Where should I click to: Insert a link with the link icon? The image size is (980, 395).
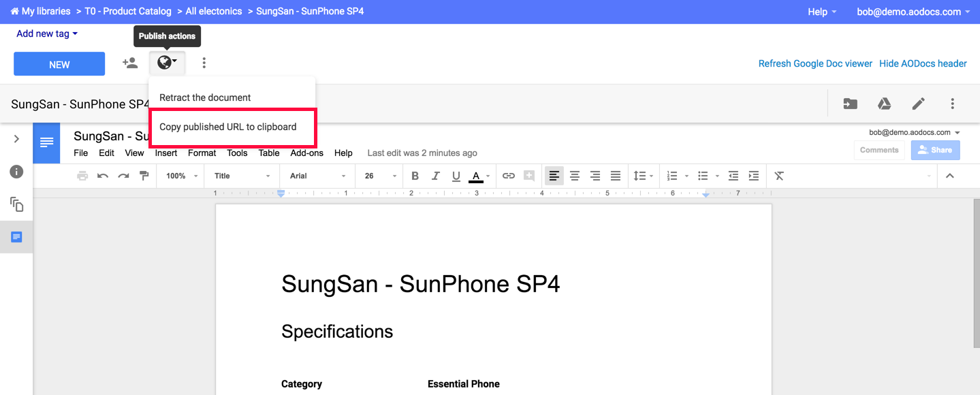tap(509, 176)
